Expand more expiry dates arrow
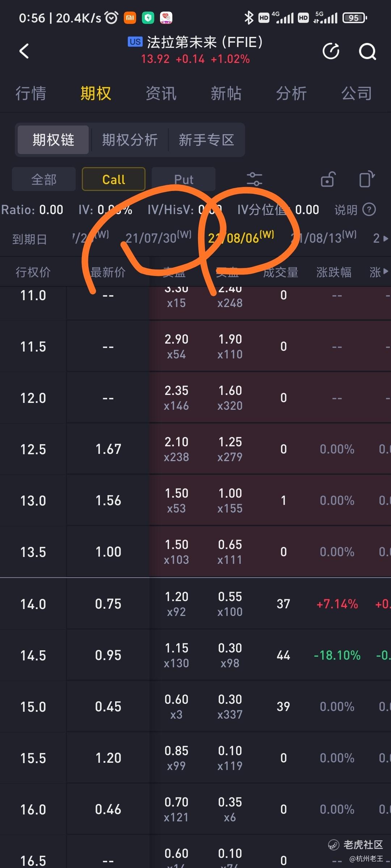The height and width of the screenshot is (868, 391). (386, 239)
